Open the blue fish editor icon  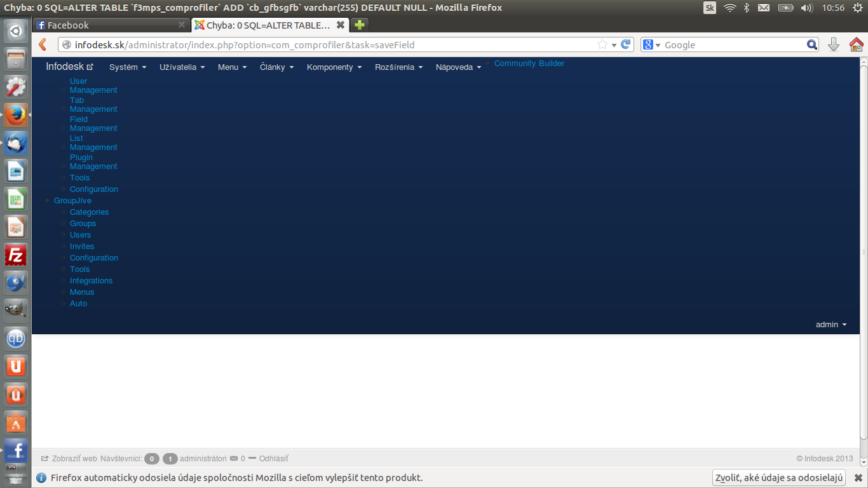click(16, 283)
